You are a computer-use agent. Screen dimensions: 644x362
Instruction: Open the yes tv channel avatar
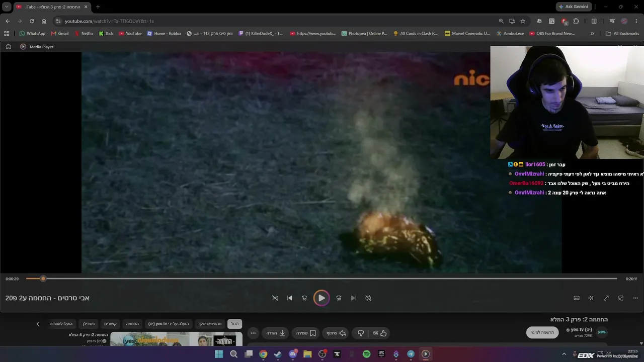602,332
